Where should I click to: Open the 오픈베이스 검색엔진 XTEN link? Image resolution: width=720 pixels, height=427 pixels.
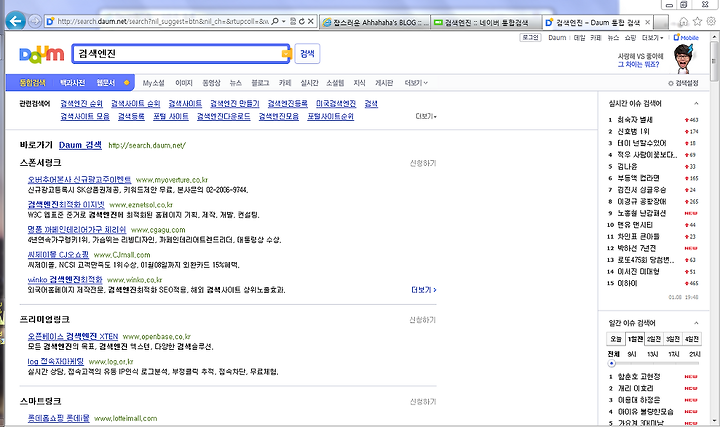pos(73,336)
